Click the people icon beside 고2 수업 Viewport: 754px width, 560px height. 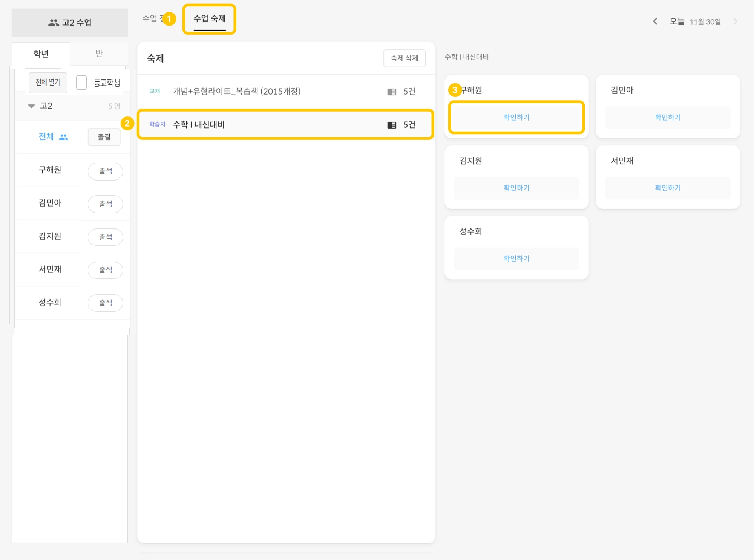[54, 23]
